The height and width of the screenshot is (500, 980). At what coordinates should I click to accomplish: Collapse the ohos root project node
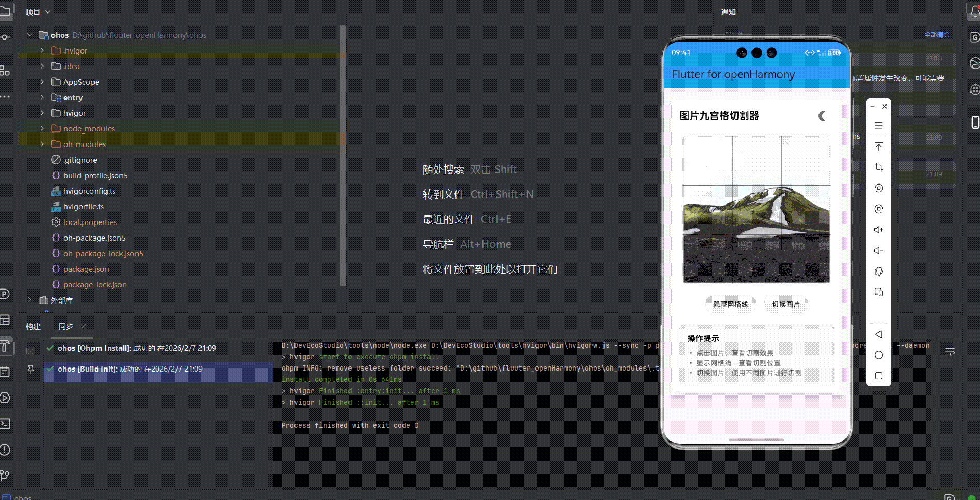[30, 35]
